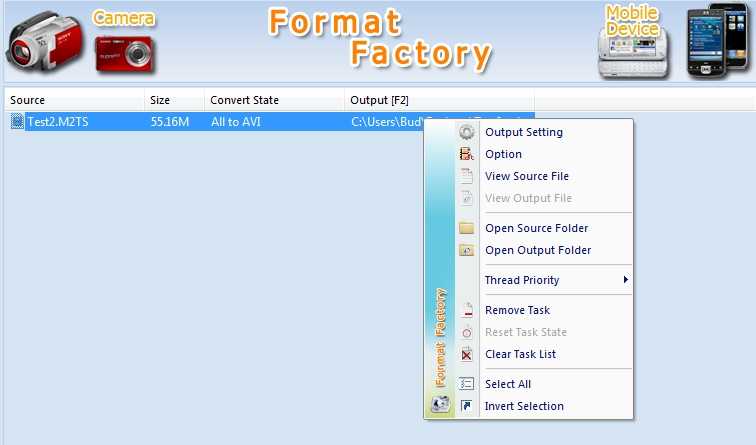Click the Mobile Device banner label

[x=632, y=21]
